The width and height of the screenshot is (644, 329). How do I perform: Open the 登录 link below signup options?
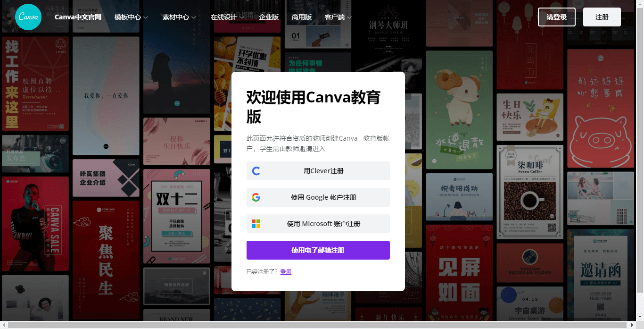(x=286, y=272)
